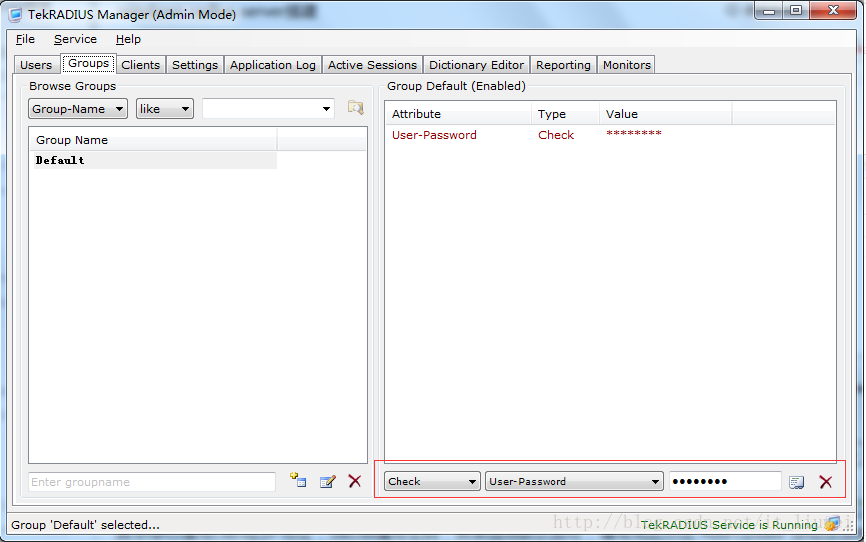Open the Dictionary Editor tab
This screenshot has height=542, width=866.
coord(476,65)
